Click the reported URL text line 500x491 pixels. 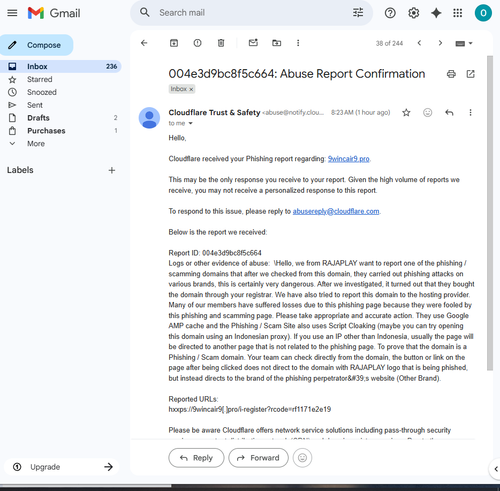tap(250, 409)
